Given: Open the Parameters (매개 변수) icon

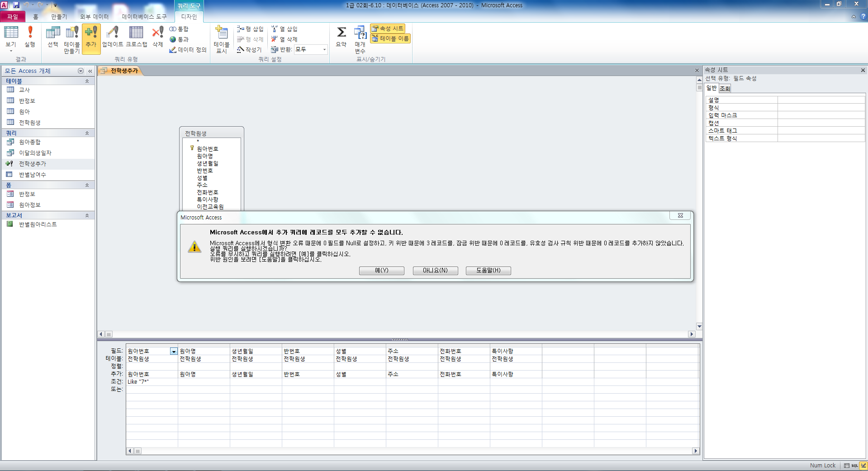Looking at the screenshot, I should [360, 39].
